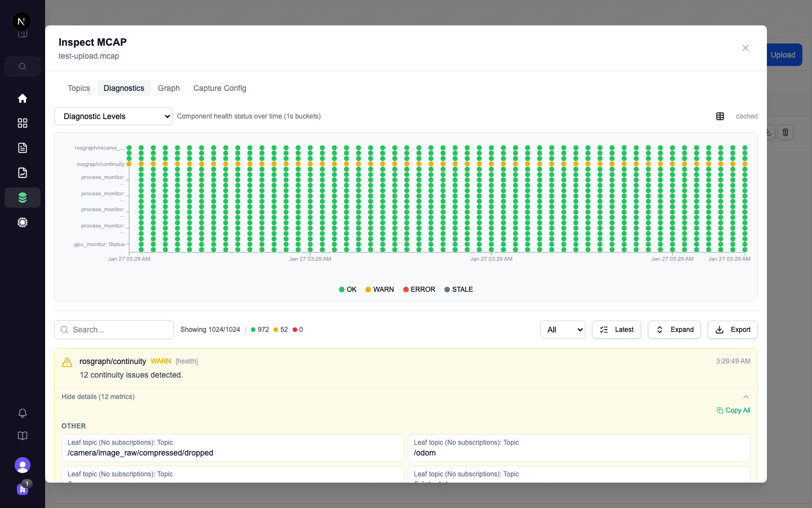Toggle the STALE legend entry
This screenshot has width=812, height=508.
[x=458, y=290]
